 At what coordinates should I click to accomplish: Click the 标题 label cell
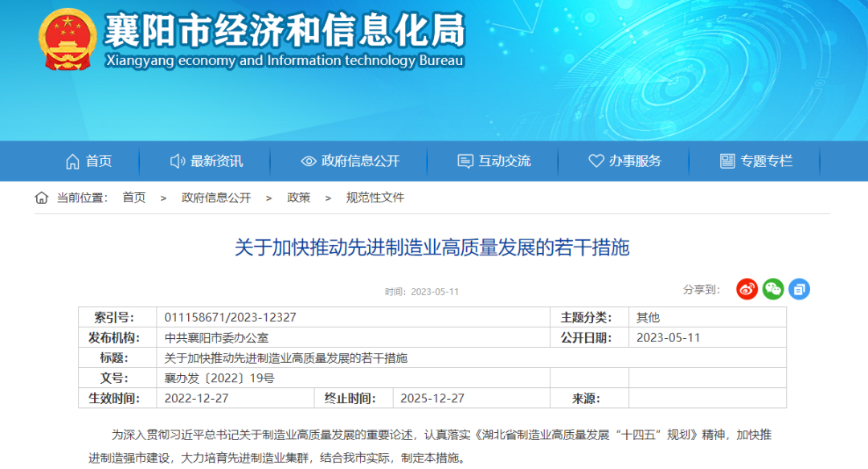pos(117,358)
